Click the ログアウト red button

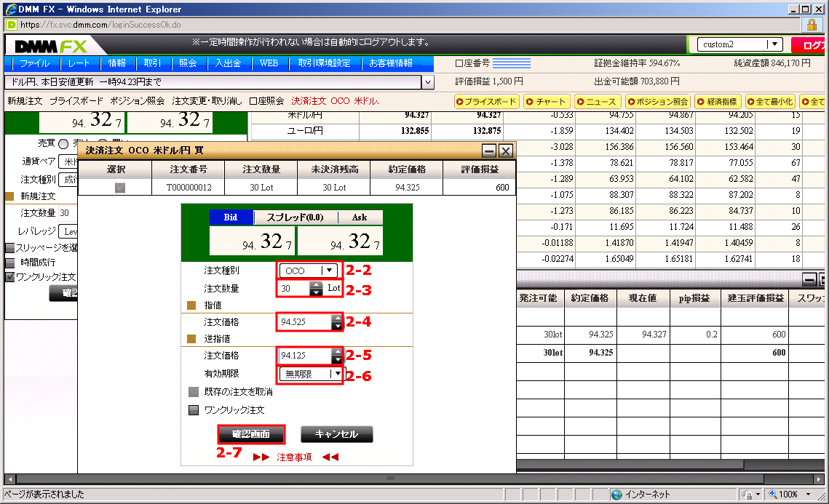809,45
